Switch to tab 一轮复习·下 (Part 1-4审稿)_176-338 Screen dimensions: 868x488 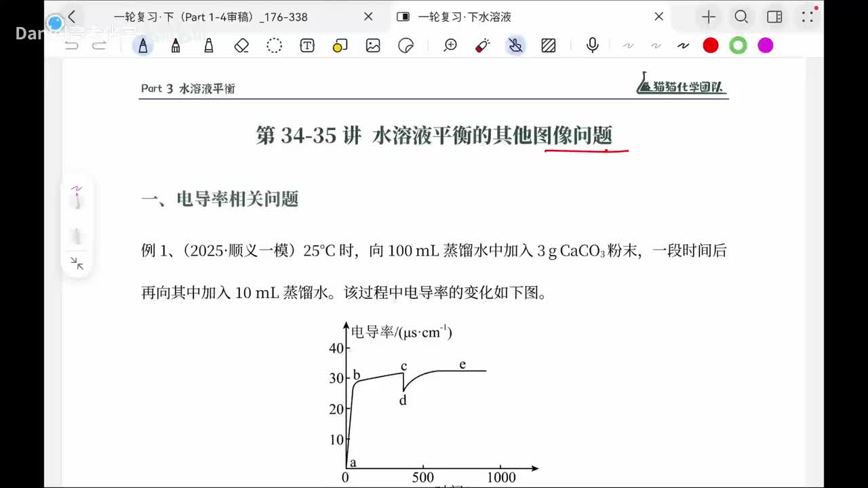click(x=210, y=17)
